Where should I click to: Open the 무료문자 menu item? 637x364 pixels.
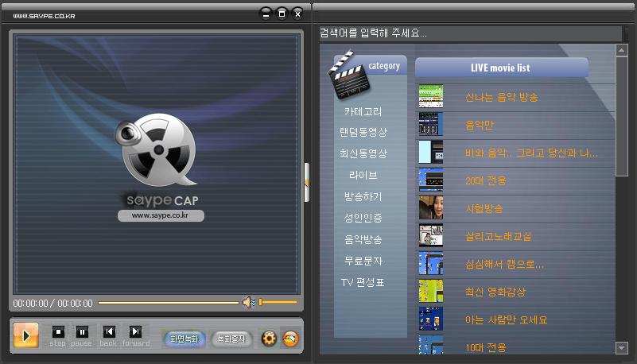[x=363, y=261]
